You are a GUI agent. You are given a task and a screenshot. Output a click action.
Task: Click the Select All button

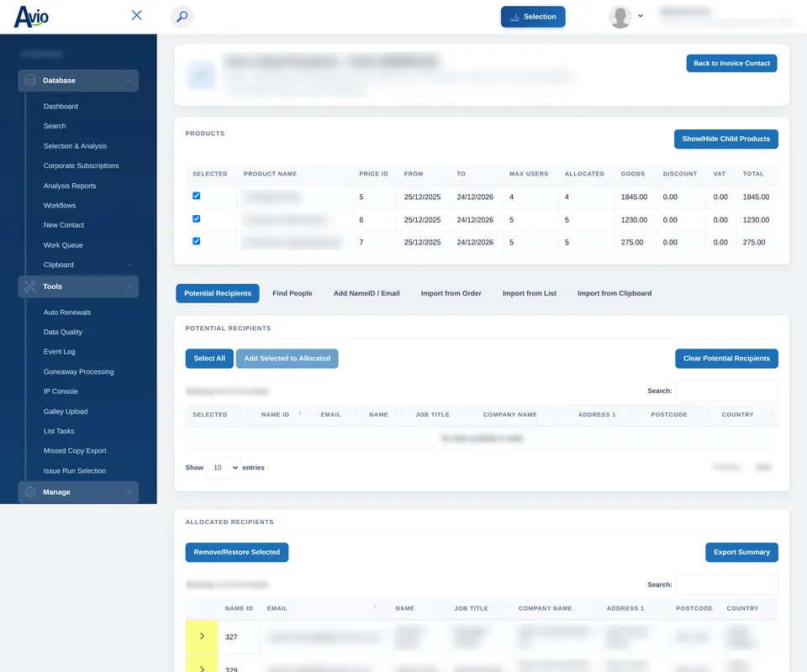pyautogui.click(x=209, y=359)
